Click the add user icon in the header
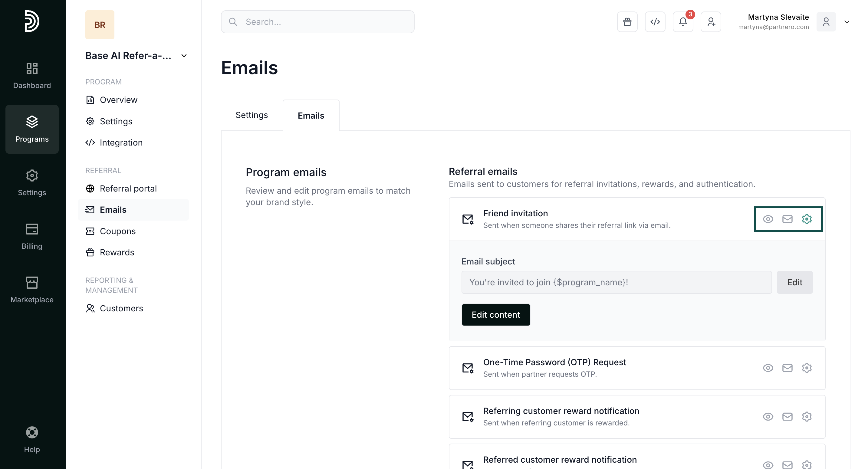The height and width of the screenshot is (469, 868). point(711,22)
